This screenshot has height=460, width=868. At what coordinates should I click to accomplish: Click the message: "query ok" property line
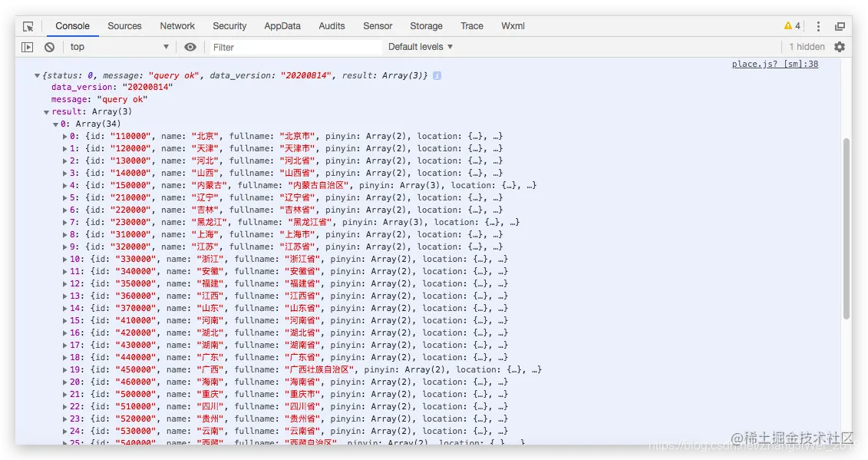coord(99,100)
